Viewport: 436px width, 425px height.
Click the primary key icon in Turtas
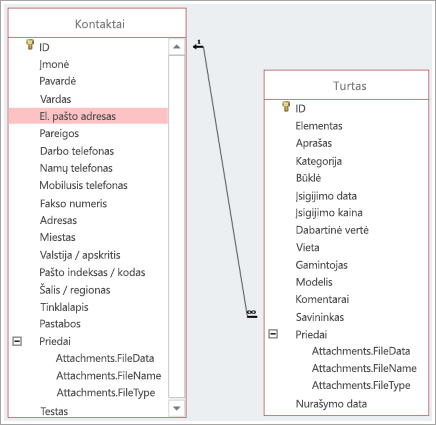pos(286,106)
